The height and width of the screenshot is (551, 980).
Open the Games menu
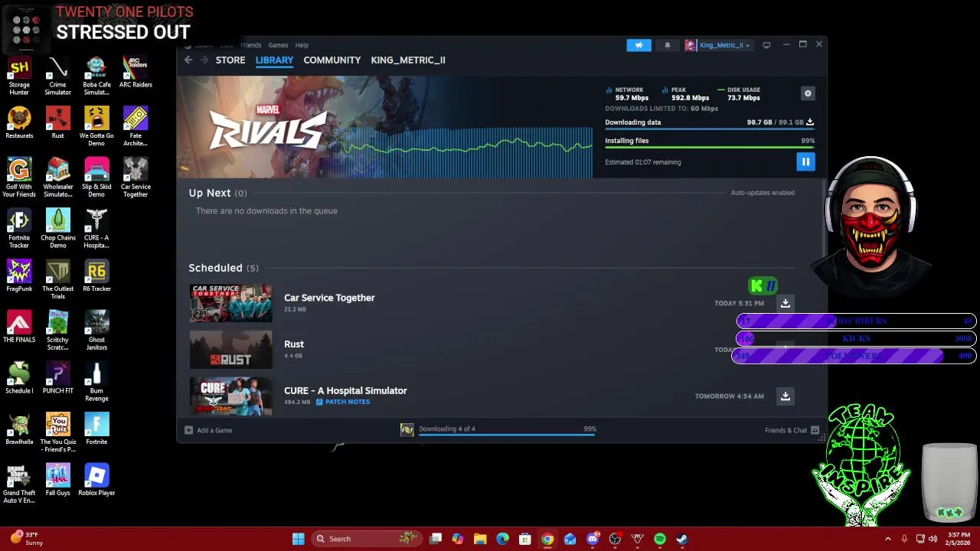[278, 45]
